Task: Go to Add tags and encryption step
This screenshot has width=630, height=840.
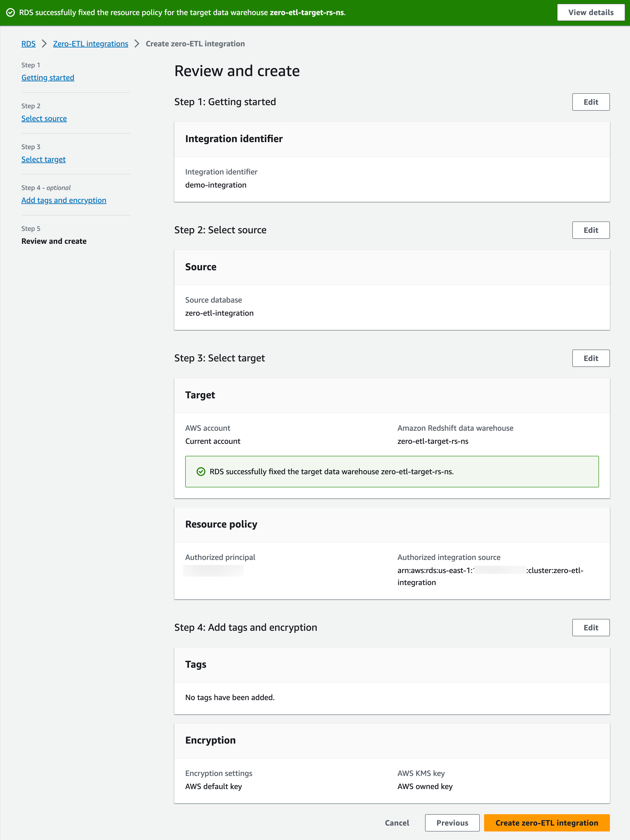Action: tap(64, 200)
